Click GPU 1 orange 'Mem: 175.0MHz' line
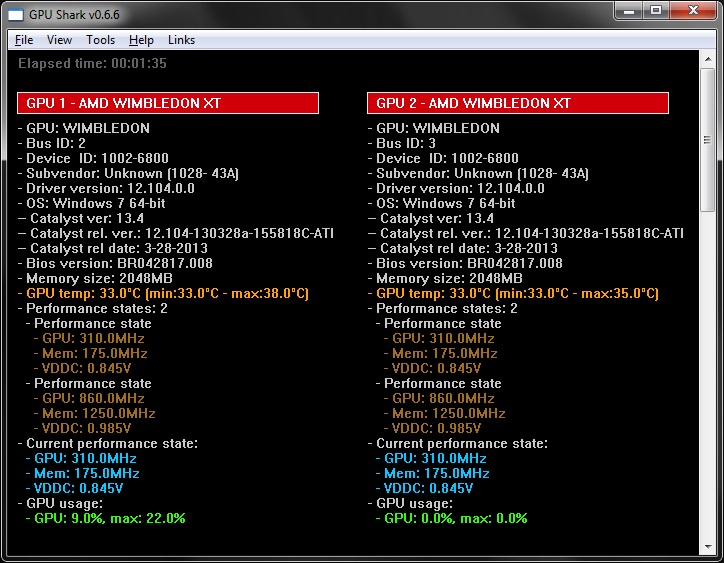This screenshot has width=724, height=563. coord(90,353)
